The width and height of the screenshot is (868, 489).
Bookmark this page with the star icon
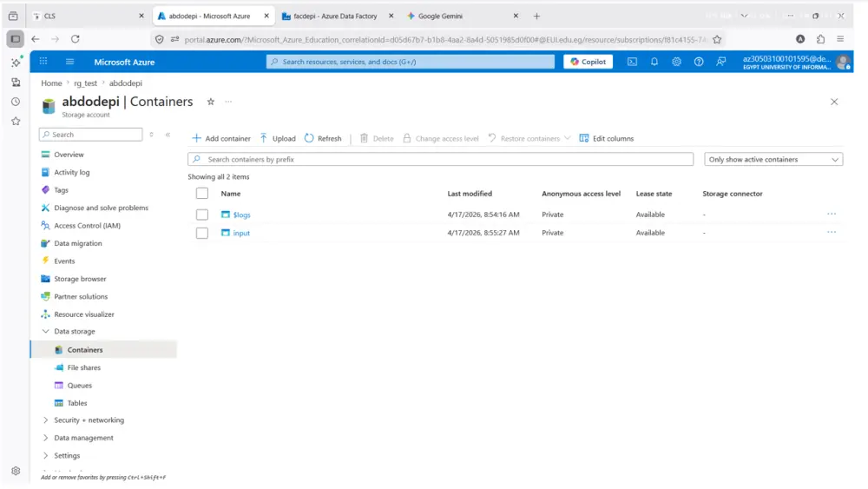[x=717, y=39]
